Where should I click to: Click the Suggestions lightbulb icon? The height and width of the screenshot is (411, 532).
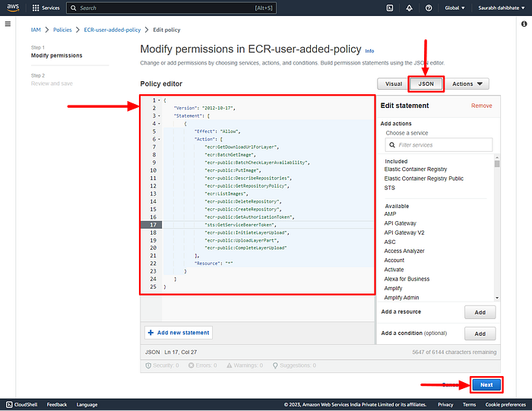[275, 365]
